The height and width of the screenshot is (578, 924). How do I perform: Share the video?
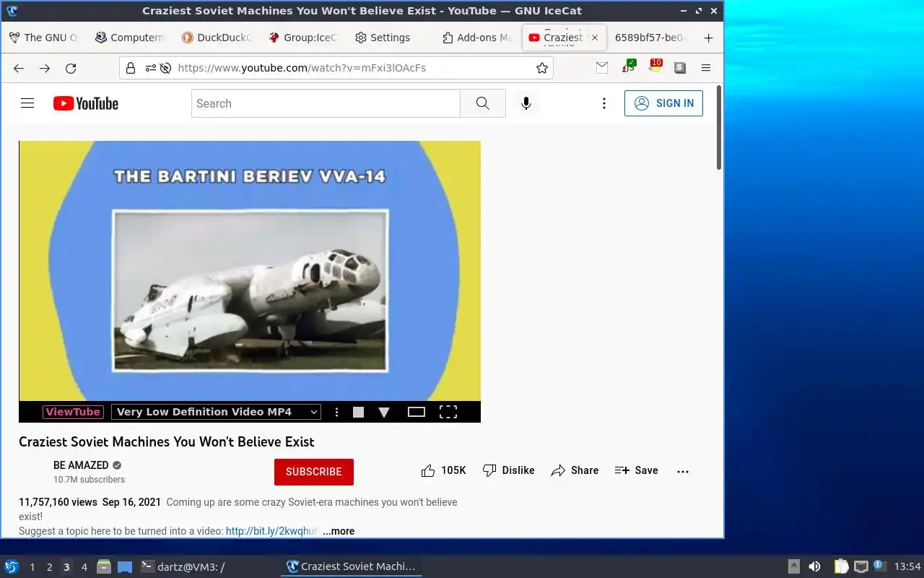pyautogui.click(x=575, y=470)
